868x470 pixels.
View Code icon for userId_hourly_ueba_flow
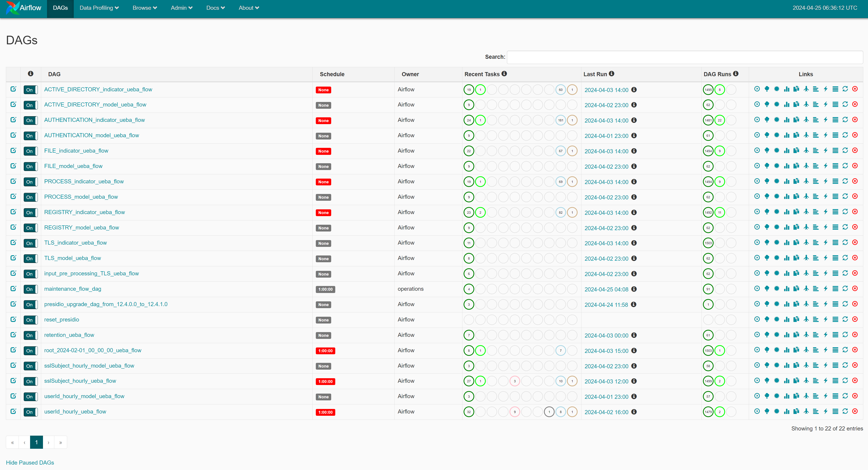point(825,411)
